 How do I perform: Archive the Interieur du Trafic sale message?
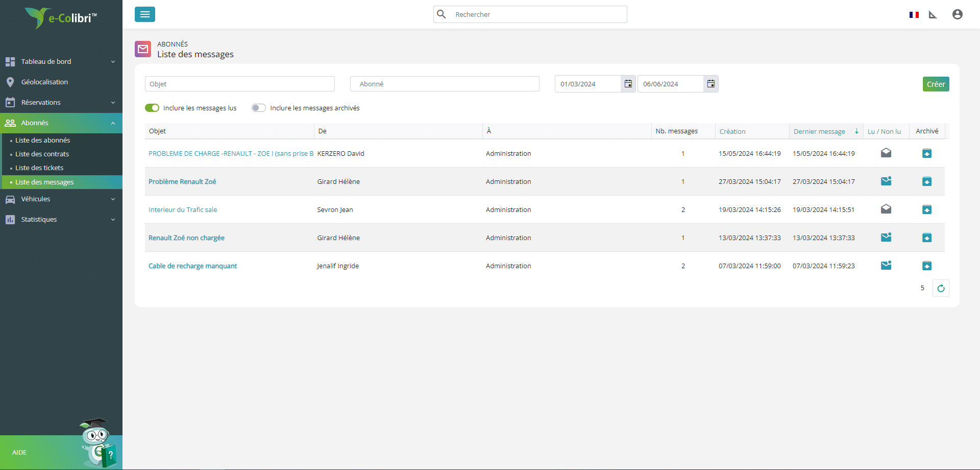[x=927, y=209]
